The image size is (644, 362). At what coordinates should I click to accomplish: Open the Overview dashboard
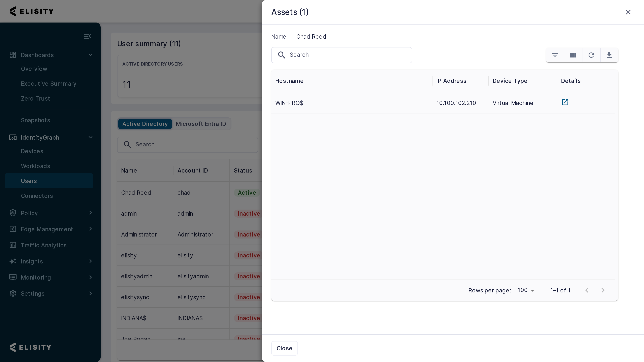[x=34, y=69]
